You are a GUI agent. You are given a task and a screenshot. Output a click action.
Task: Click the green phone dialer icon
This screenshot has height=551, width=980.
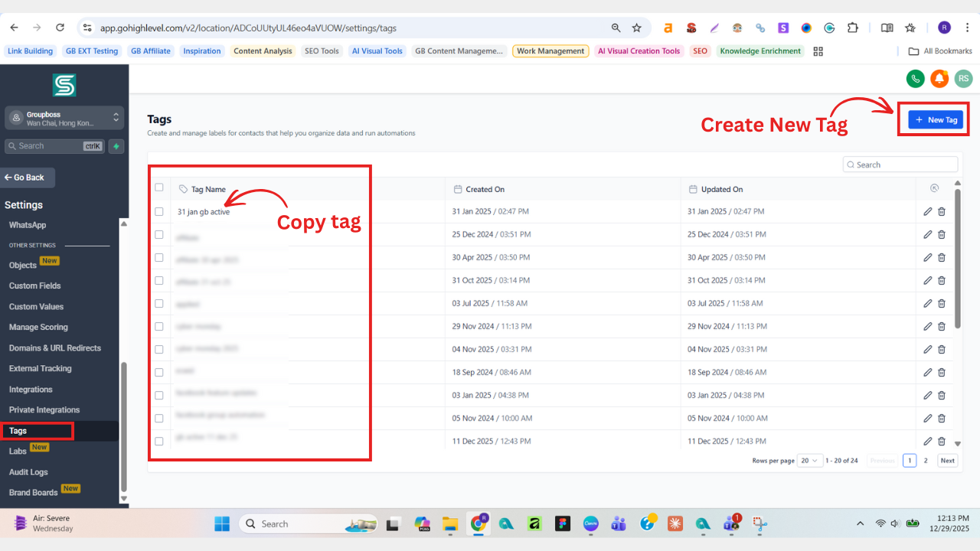pos(915,78)
